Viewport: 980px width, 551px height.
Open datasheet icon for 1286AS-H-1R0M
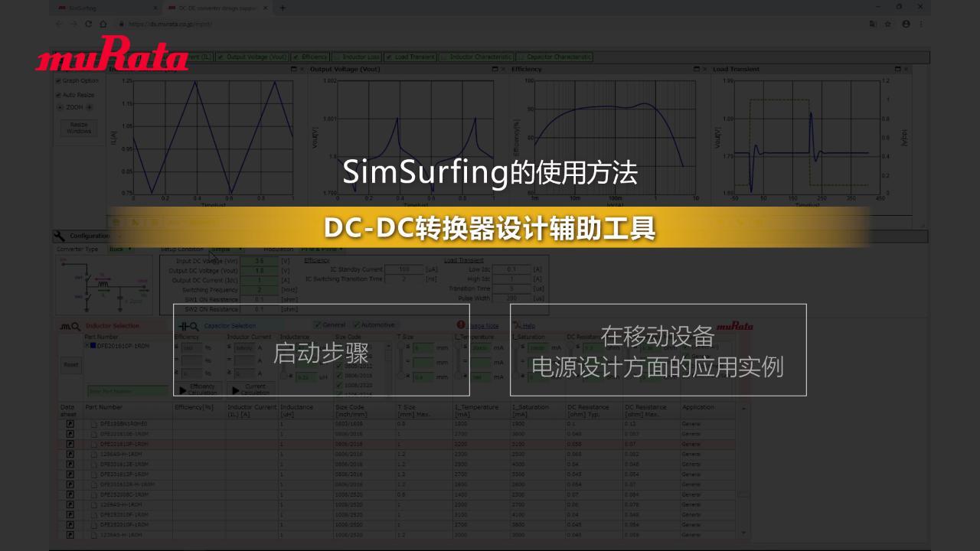[x=70, y=454]
